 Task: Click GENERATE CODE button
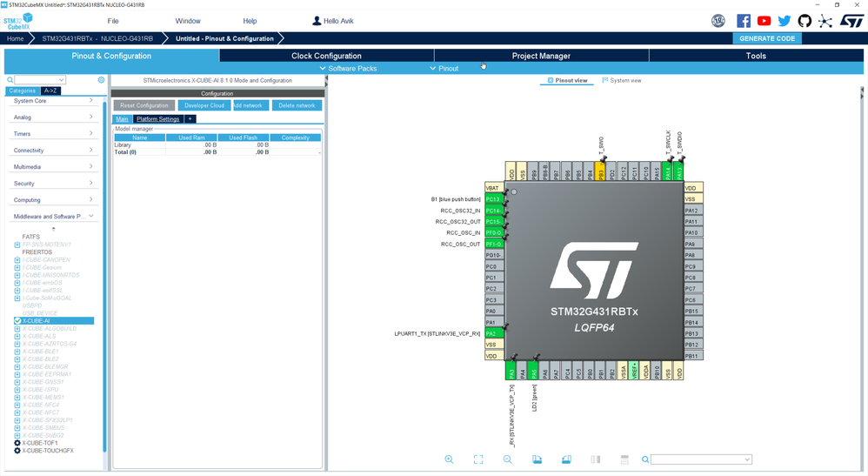click(x=767, y=38)
